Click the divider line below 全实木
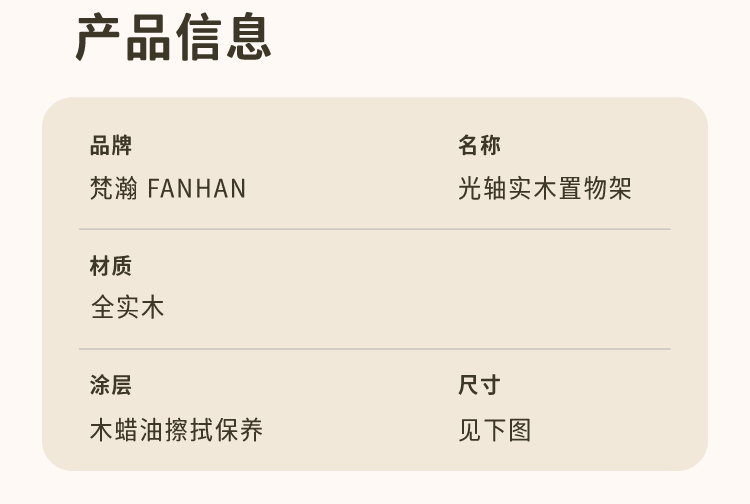 (375, 349)
